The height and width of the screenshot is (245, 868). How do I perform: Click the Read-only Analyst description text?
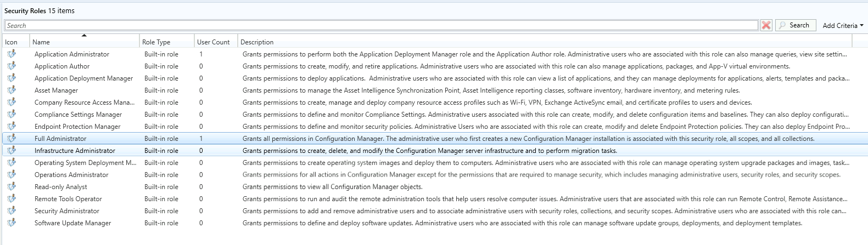(x=333, y=187)
